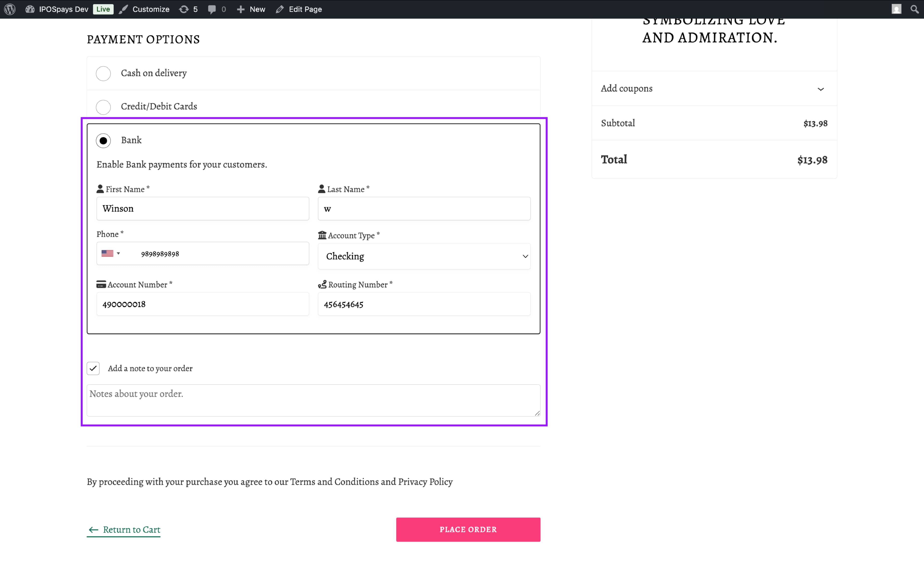The width and height of the screenshot is (924, 578).
Task: Click the PAYMENT OPTIONS heading
Action: 143,39
